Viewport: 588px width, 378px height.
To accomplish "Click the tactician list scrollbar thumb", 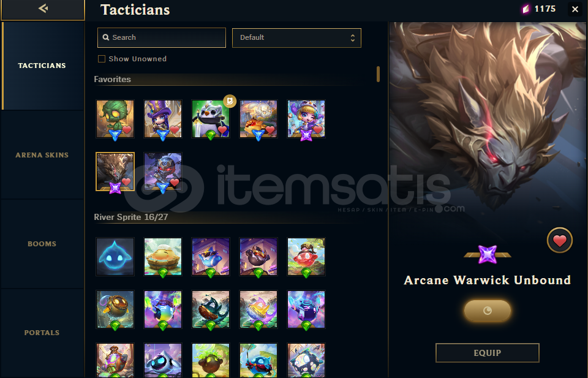I will point(378,74).
